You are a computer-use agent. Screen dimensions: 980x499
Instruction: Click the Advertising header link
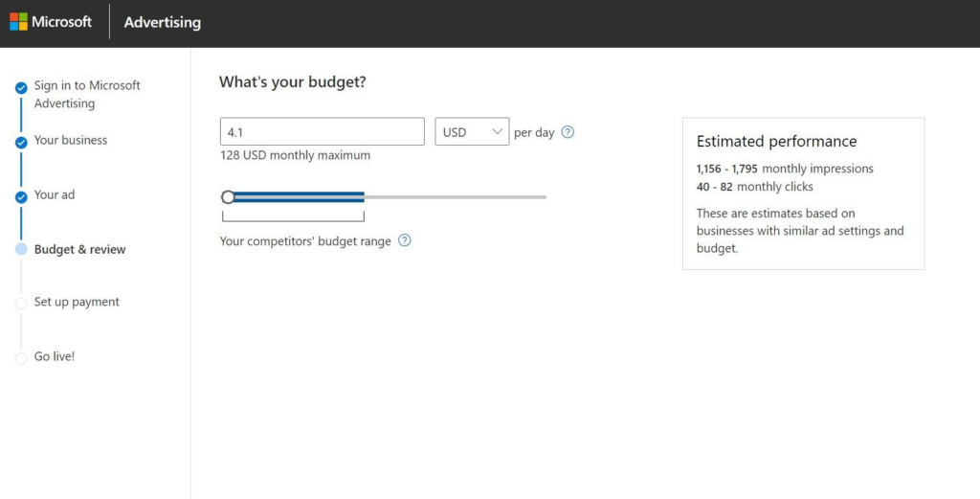[163, 23]
